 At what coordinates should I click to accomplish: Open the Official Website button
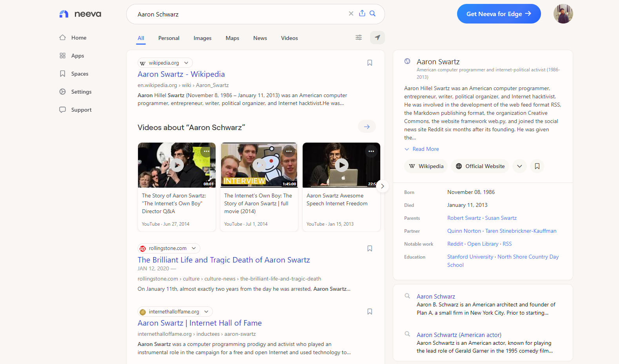(x=480, y=166)
